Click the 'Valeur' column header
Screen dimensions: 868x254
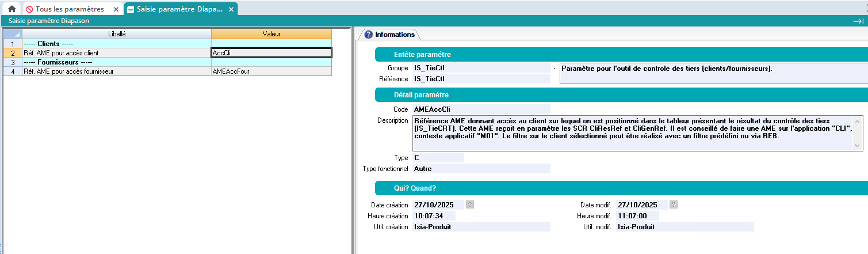coord(271,34)
